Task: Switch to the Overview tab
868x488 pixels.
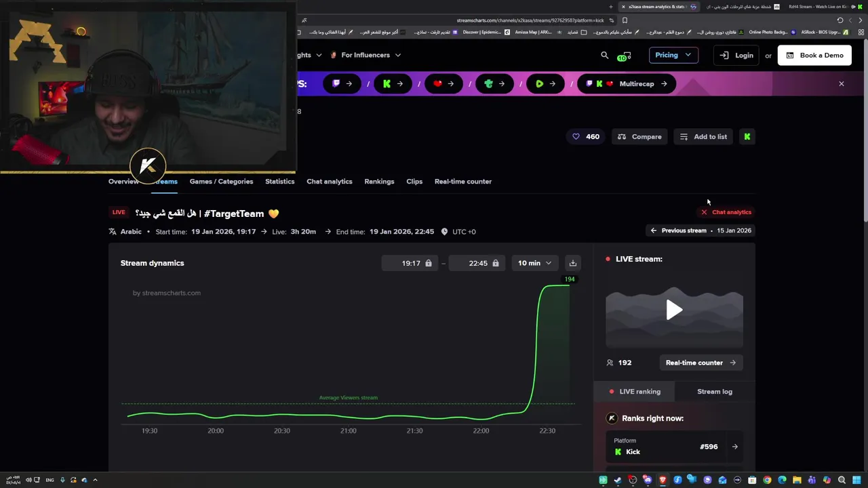Action: 123,182
